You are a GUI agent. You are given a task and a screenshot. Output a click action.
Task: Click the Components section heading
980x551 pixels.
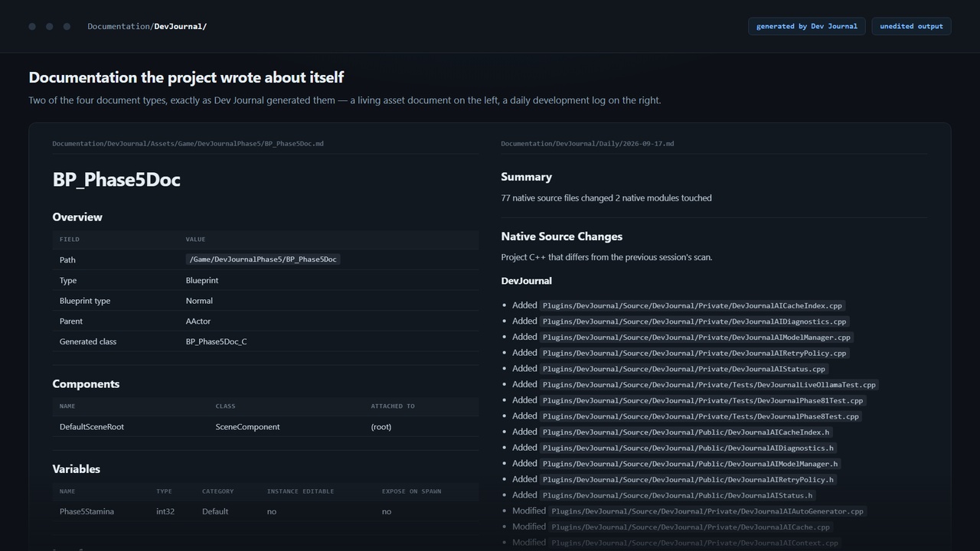86,384
